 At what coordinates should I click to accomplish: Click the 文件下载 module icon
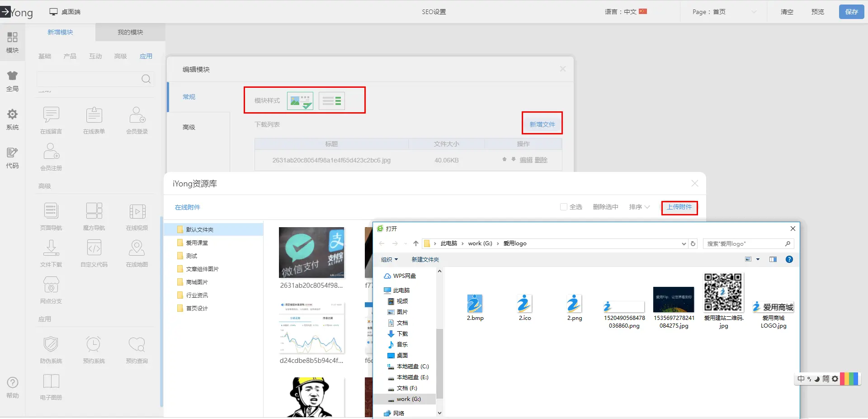pos(51,248)
